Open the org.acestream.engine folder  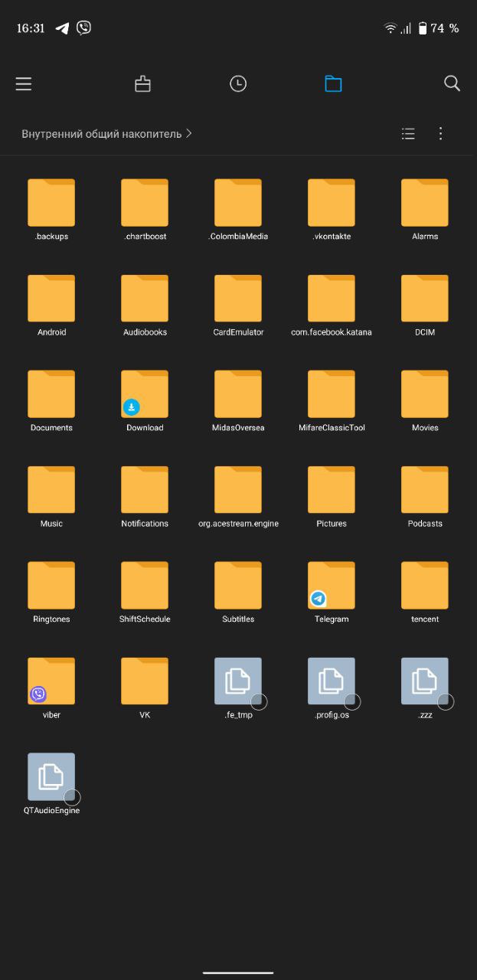238,490
